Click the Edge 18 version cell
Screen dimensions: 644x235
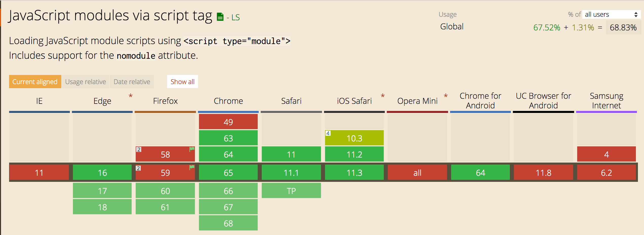(102, 207)
